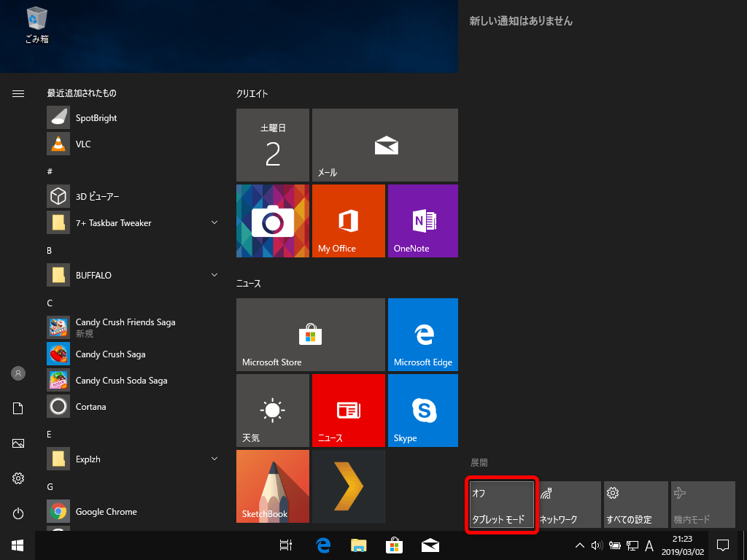
Task: Launch Skype from its tile
Action: (422, 410)
